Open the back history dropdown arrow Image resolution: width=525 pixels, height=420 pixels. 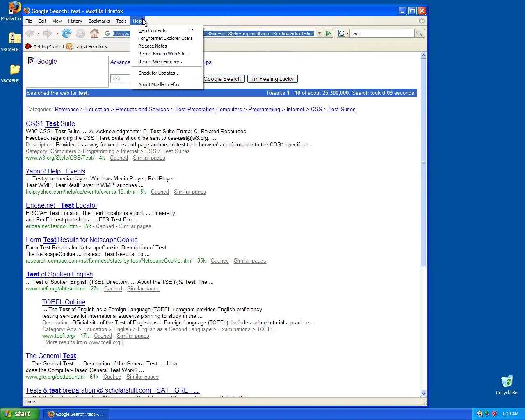click(x=39, y=34)
